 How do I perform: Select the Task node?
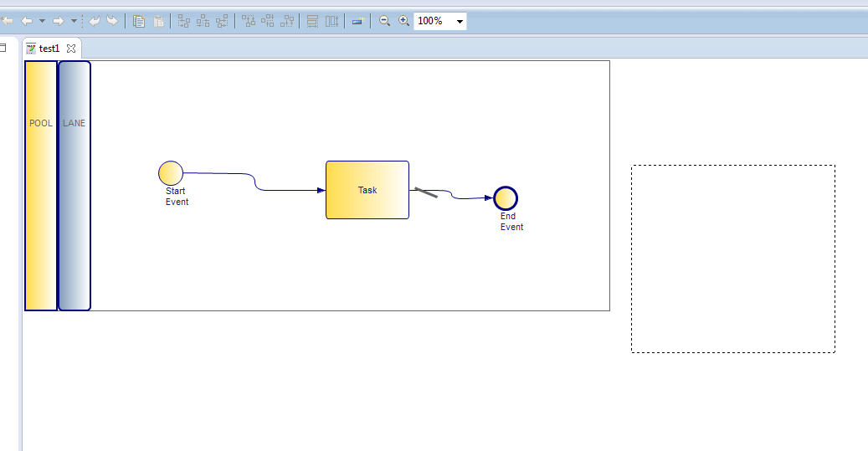click(367, 190)
